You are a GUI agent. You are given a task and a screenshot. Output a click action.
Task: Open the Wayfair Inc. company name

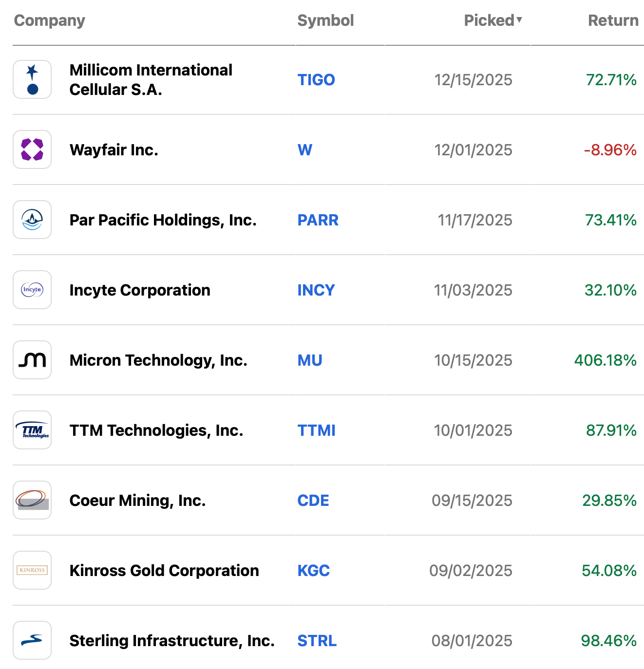point(114,150)
